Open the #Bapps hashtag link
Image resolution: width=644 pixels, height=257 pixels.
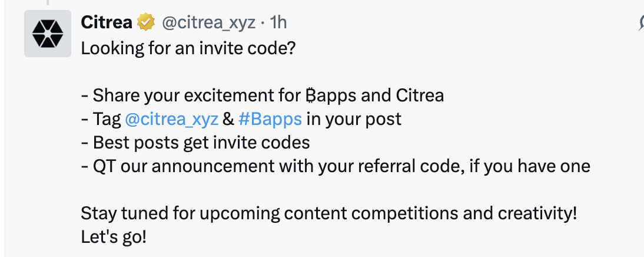pyautogui.click(x=270, y=120)
